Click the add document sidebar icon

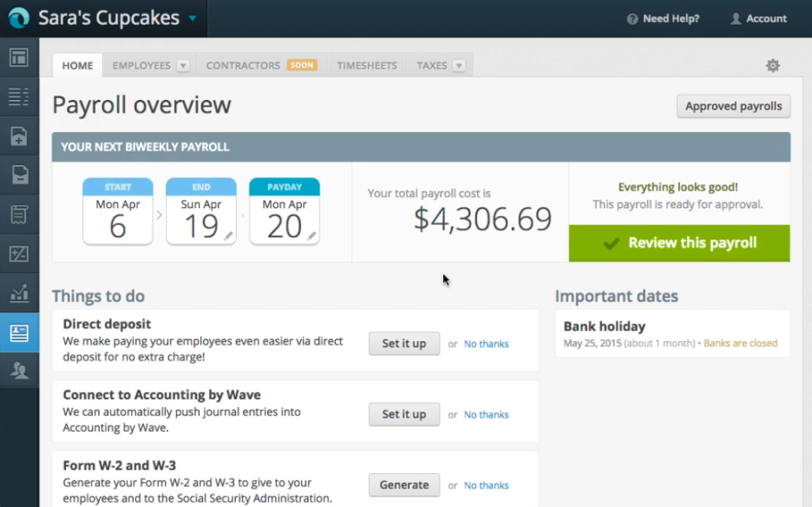[x=19, y=135]
